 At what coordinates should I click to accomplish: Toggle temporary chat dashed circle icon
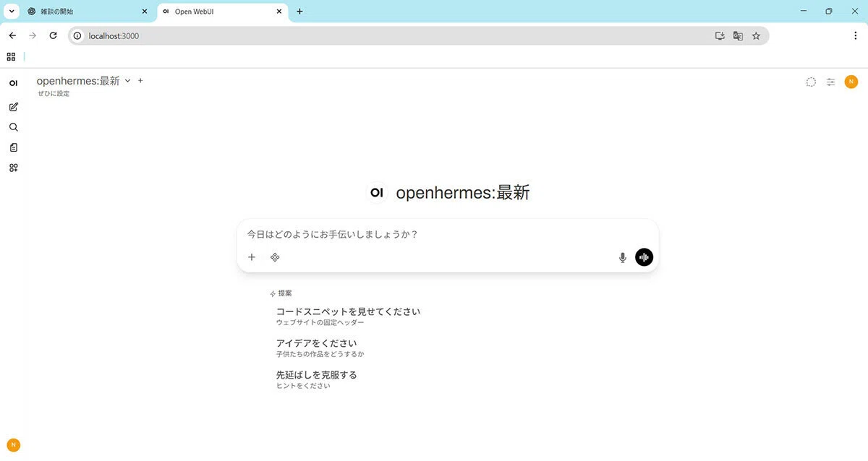point(811,82)
